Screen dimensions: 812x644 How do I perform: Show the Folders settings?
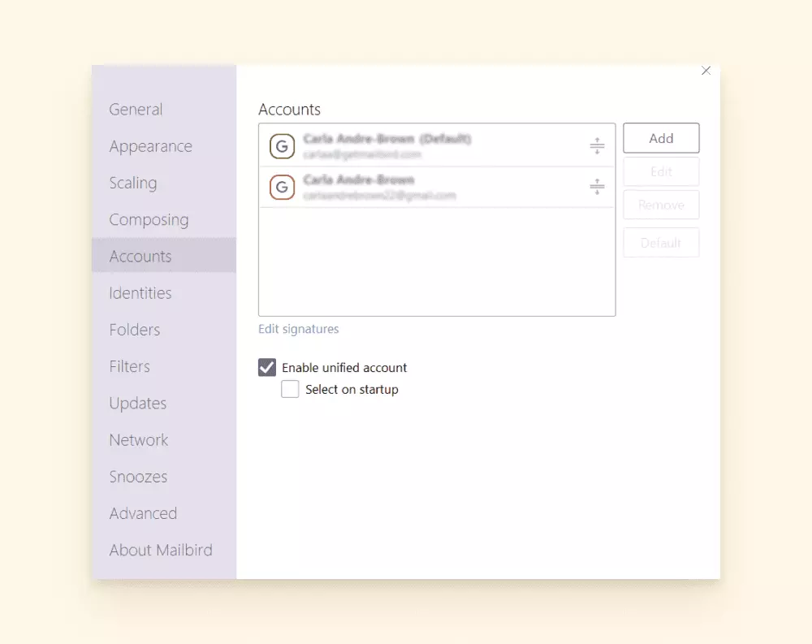[135, 330]
